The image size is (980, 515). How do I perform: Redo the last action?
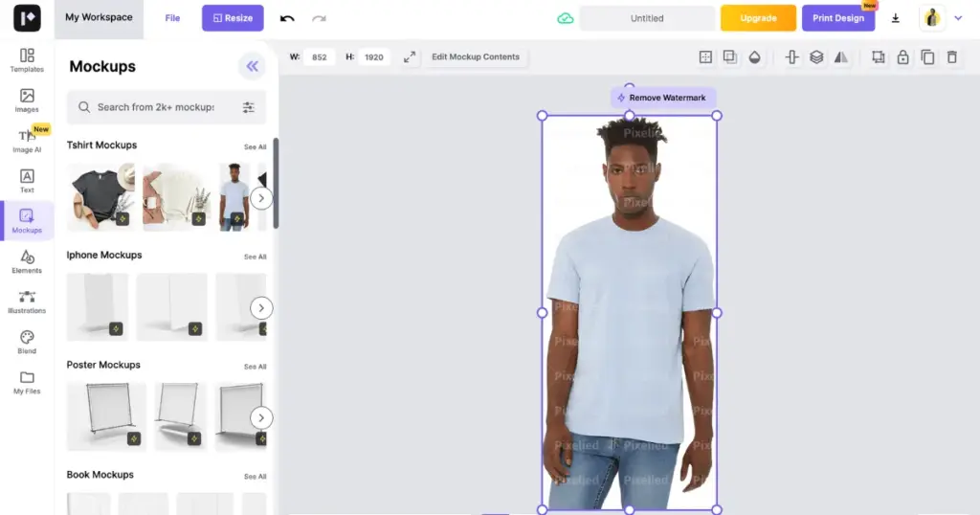point(319,18)
